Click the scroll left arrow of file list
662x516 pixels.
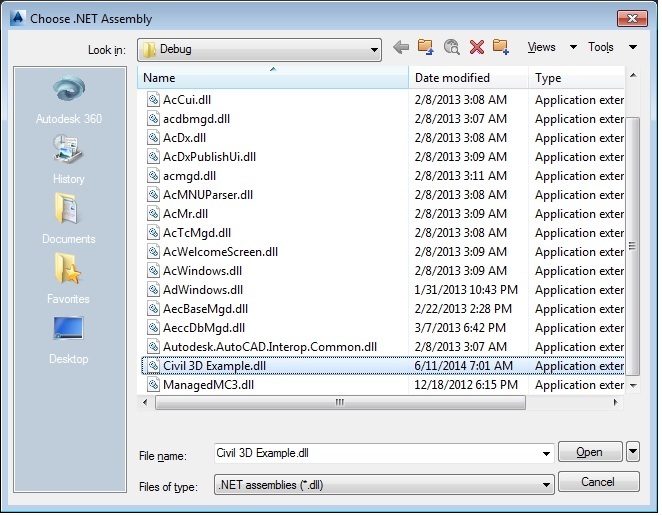click(x=145, y=402)
